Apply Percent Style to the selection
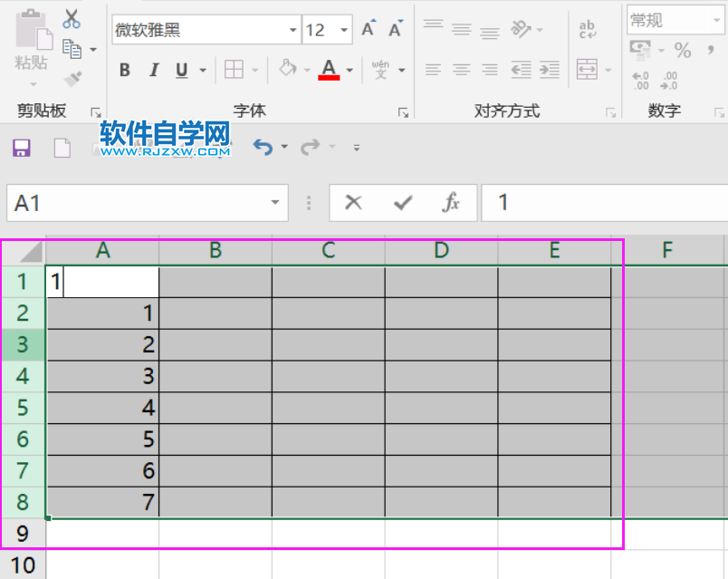 pos(683,50)
